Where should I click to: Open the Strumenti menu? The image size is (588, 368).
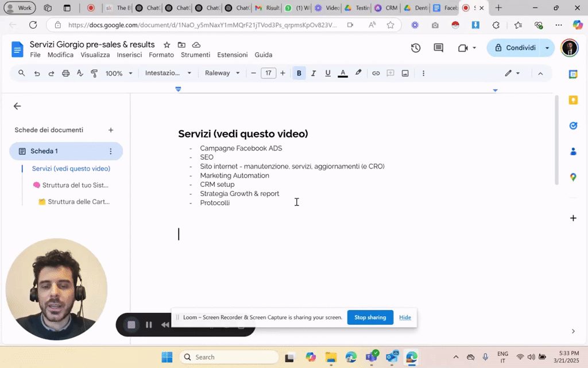[x=195, y=55]
